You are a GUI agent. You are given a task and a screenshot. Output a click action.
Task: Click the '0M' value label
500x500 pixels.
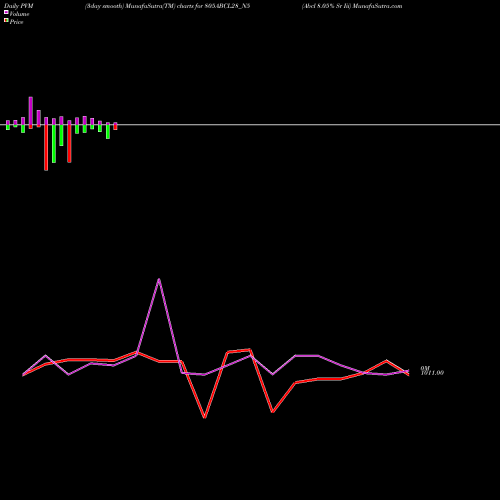click(425, 369)
